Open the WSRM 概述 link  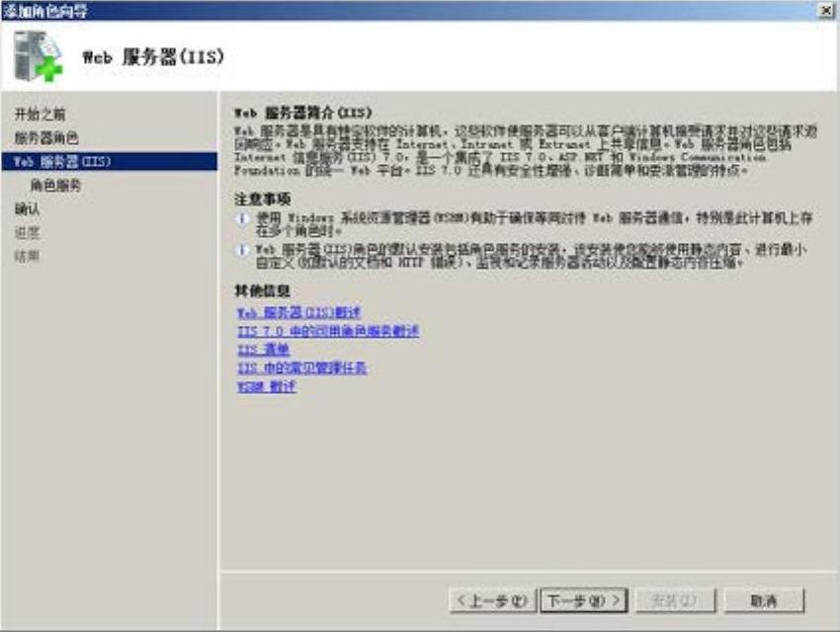(266, 386)
